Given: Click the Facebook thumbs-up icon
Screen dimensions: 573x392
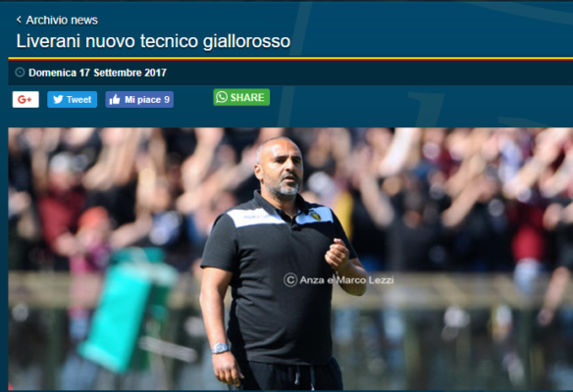Looking at the screenshot, I should 115,99.
